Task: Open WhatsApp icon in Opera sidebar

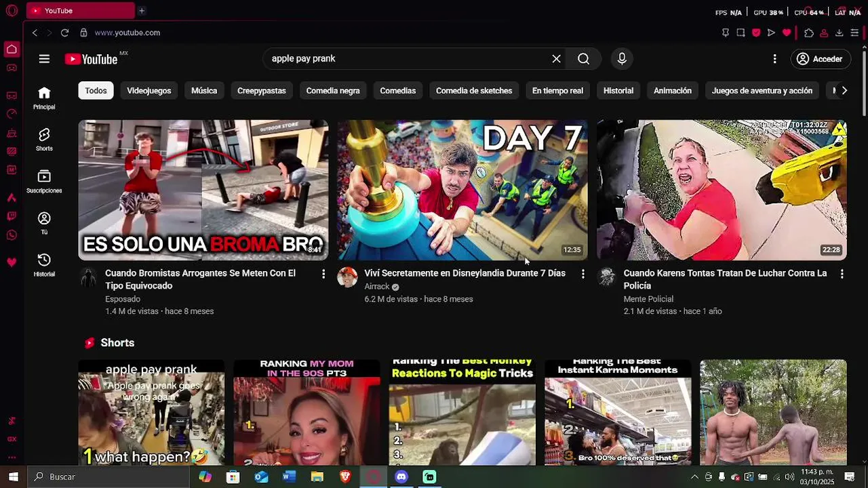Action: [x=12, y=235]
